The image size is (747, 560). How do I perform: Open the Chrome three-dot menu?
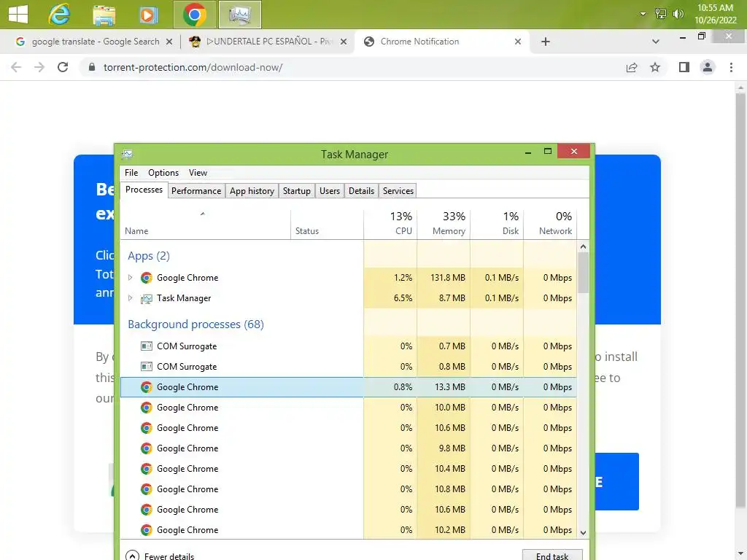coord(731,67)
